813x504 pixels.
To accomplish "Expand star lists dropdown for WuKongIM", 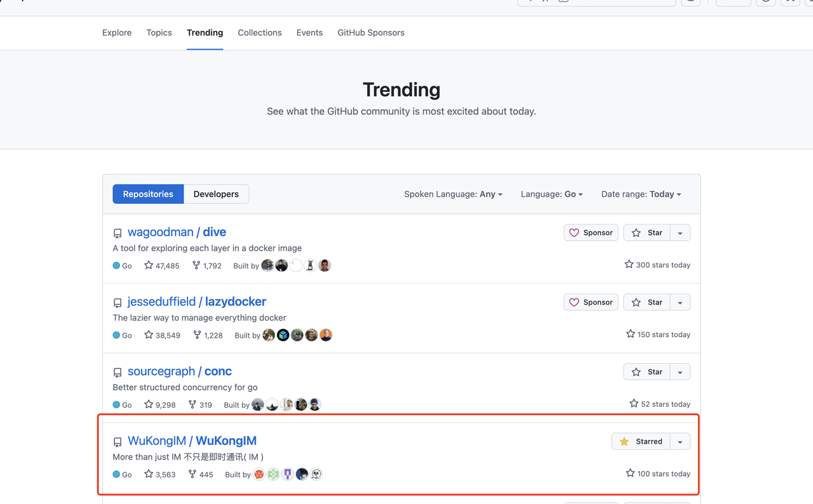I will coord(680,441).
